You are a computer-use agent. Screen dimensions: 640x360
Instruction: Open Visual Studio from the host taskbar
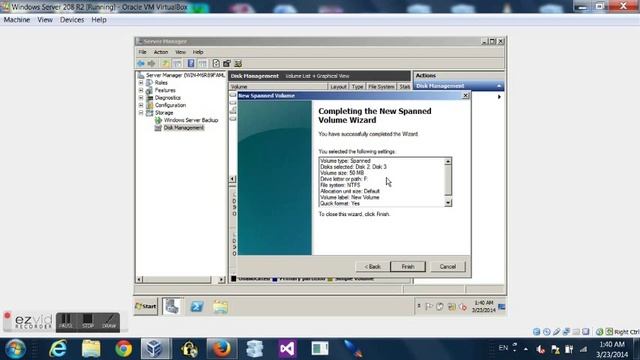pos(287,349)
